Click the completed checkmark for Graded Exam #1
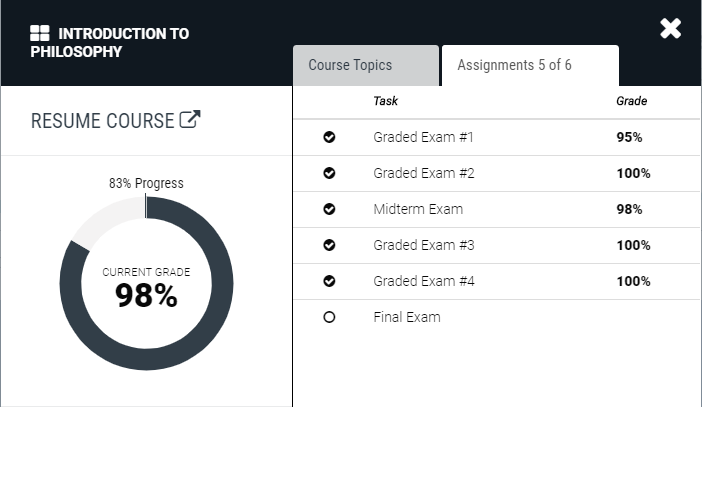 coord(329,137)
